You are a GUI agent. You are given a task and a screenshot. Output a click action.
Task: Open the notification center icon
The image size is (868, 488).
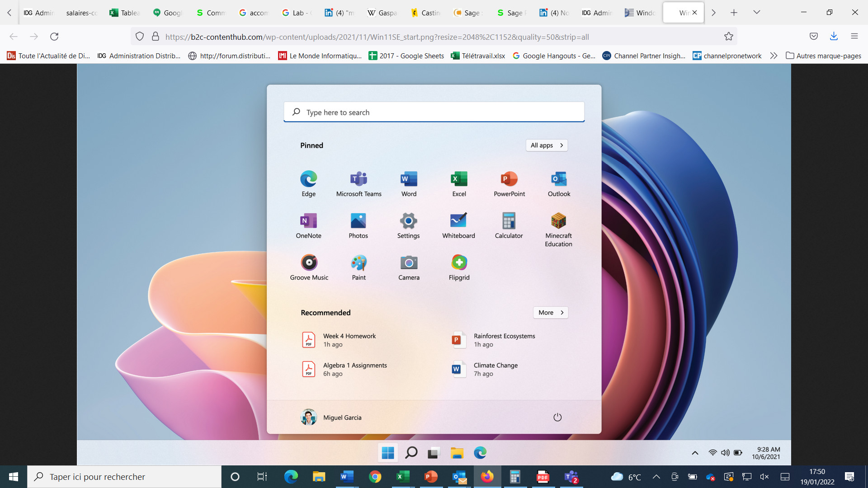click(x=849, y=477)
